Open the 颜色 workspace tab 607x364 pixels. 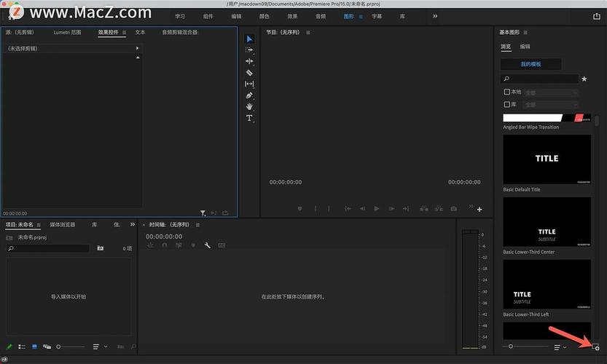(x=264, y=16)
